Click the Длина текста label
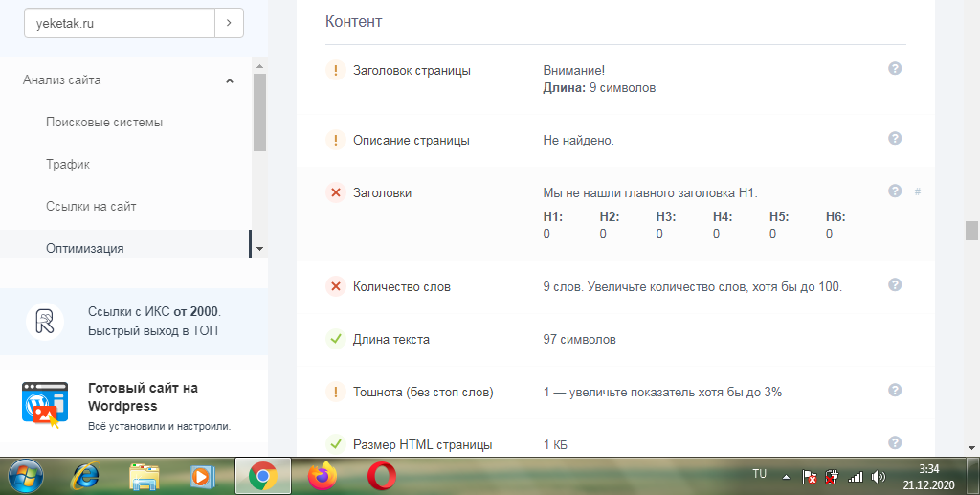980x495 pixels. point(391,339)
